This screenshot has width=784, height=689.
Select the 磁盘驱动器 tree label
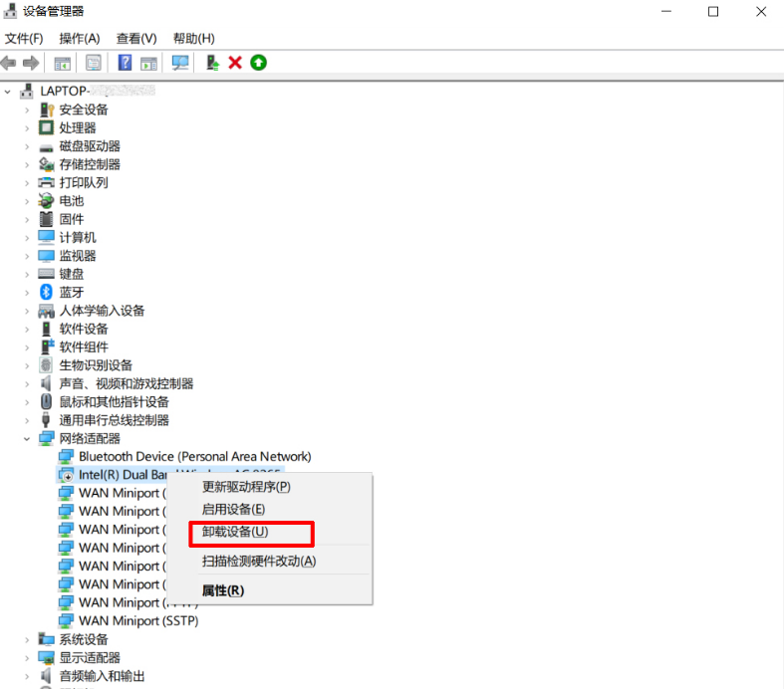pyautogui.click(x=90, y=146)
